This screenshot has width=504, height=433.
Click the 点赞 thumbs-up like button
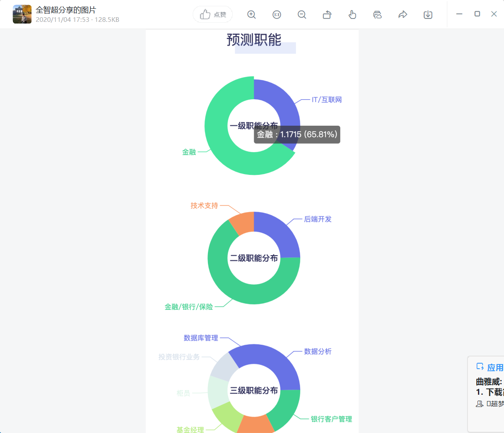[x=213, y=15]
